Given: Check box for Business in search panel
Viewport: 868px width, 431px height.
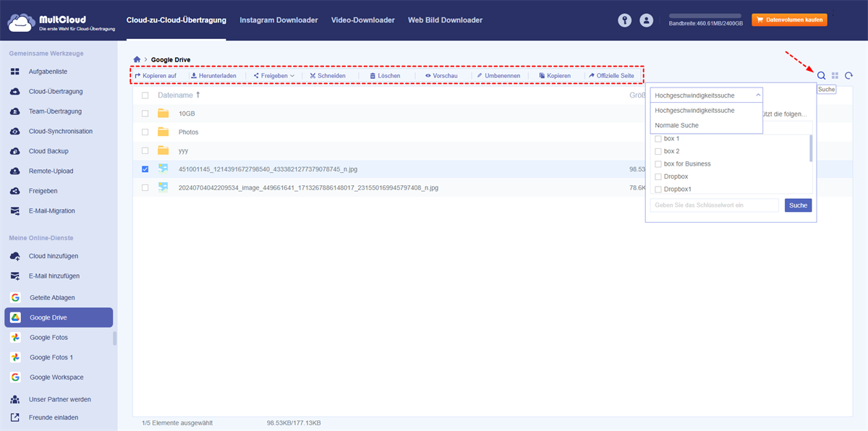Looking at the screenshot, I should coord(658,163).
